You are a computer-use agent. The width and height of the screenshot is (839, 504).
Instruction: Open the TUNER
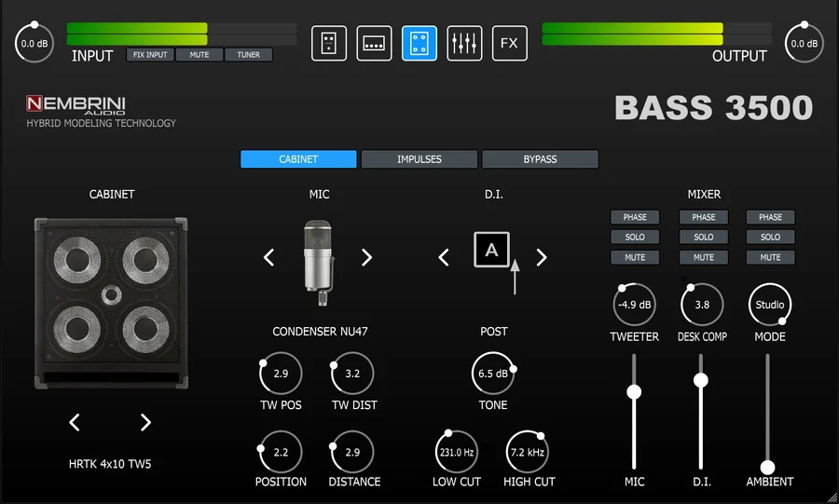pyautogui.click(x=248, y=55)
